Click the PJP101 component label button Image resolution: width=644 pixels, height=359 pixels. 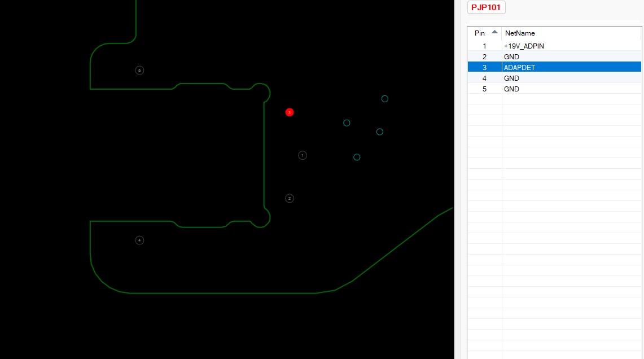pyautogui.click(x=487, y=7)
